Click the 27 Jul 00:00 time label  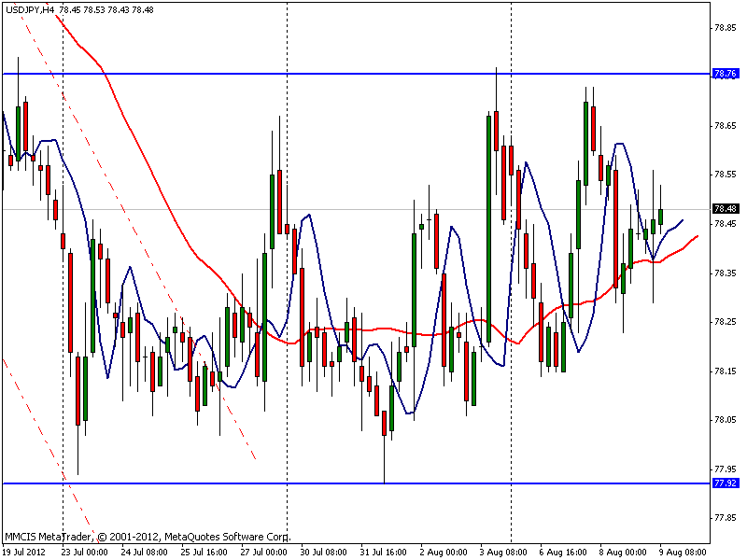point(263,552)
